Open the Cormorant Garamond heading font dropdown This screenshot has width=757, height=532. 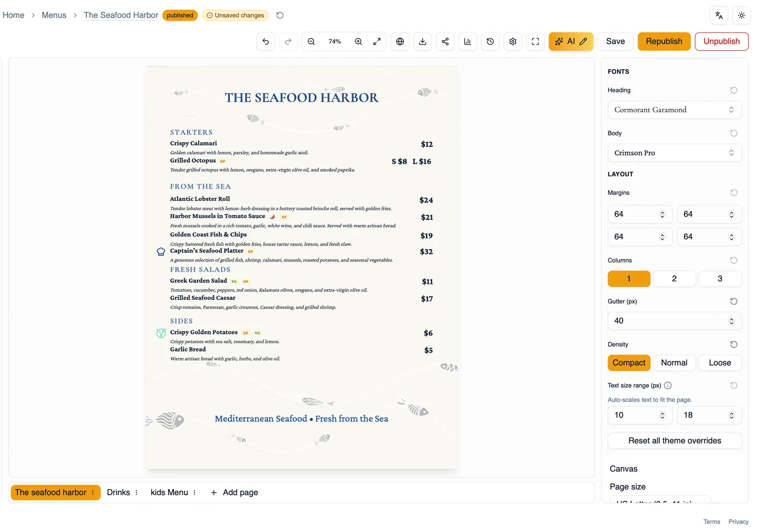pyautogui.click(x=675, y=110)
